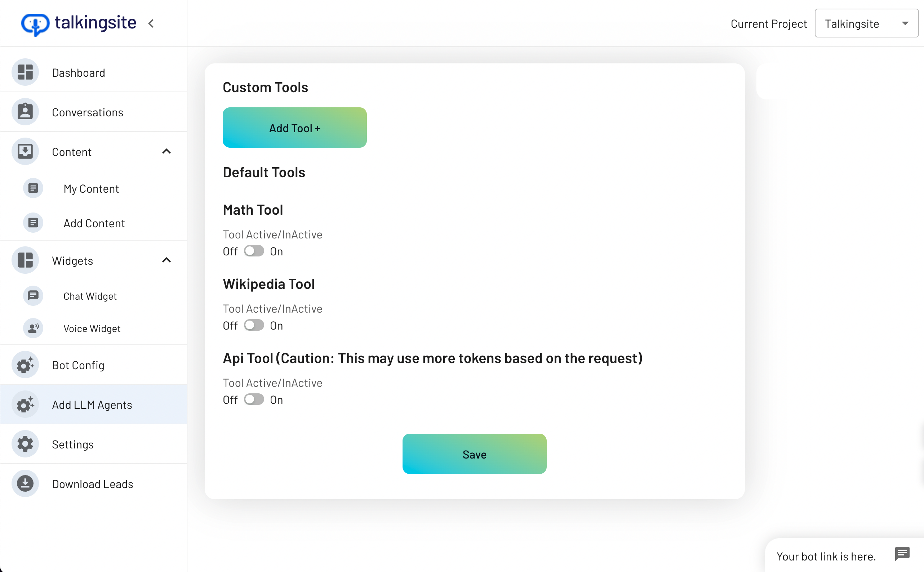The height and width of the screenshot is (572, 924).
Task: Collapse the Widgets section chevron
Action: 166,260
